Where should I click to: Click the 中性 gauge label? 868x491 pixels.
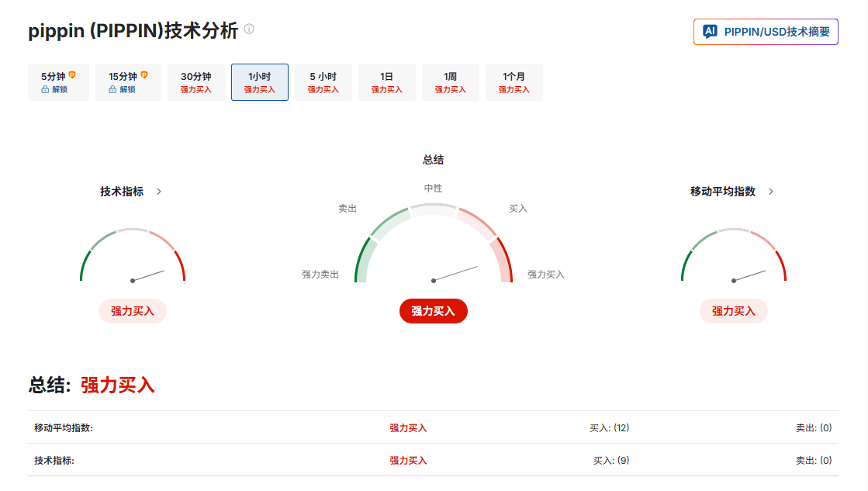tap(434, 188)
